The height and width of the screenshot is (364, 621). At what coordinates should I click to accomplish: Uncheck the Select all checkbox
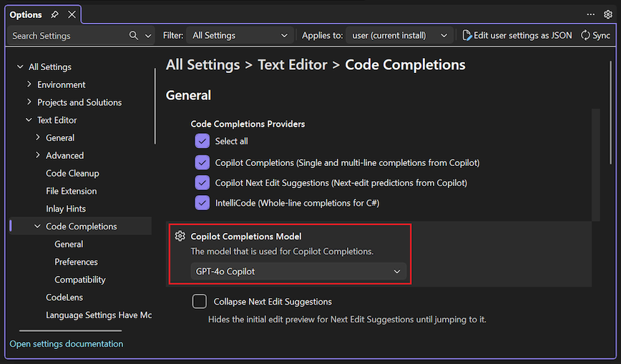tap(202, 142)
